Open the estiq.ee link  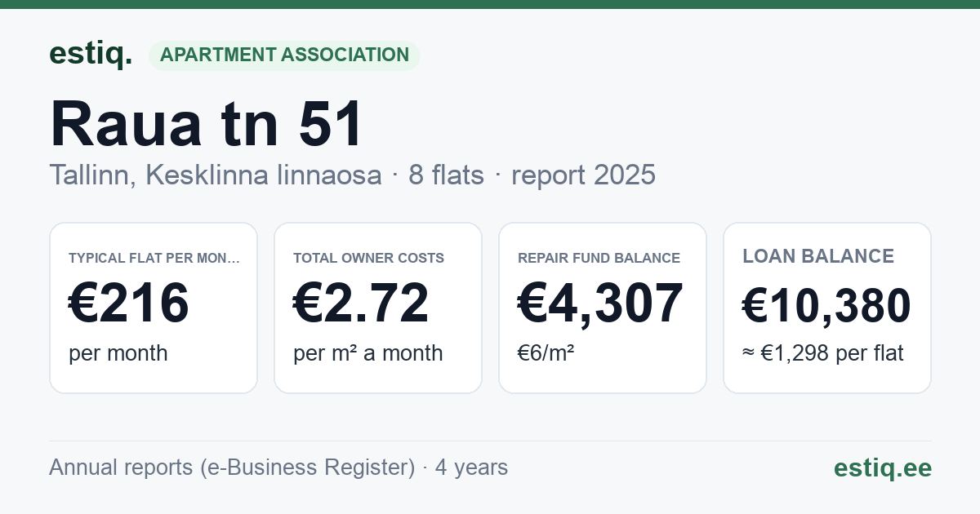[x=882, y=468]
